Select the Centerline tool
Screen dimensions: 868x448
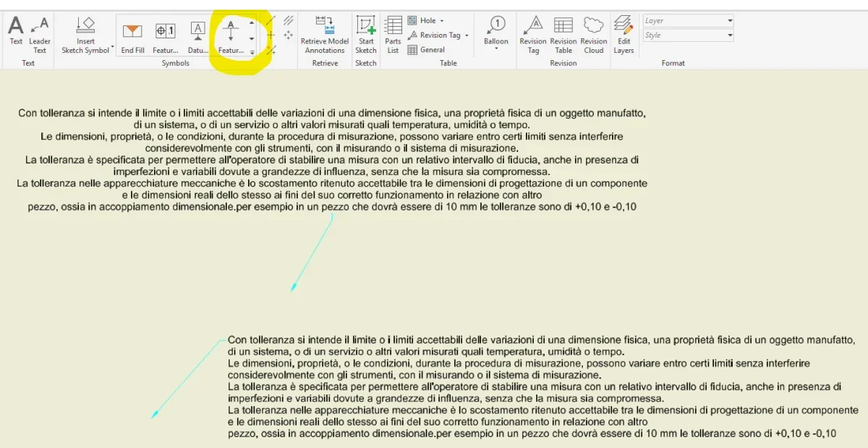pyautogui.click(x=271, y=21)
